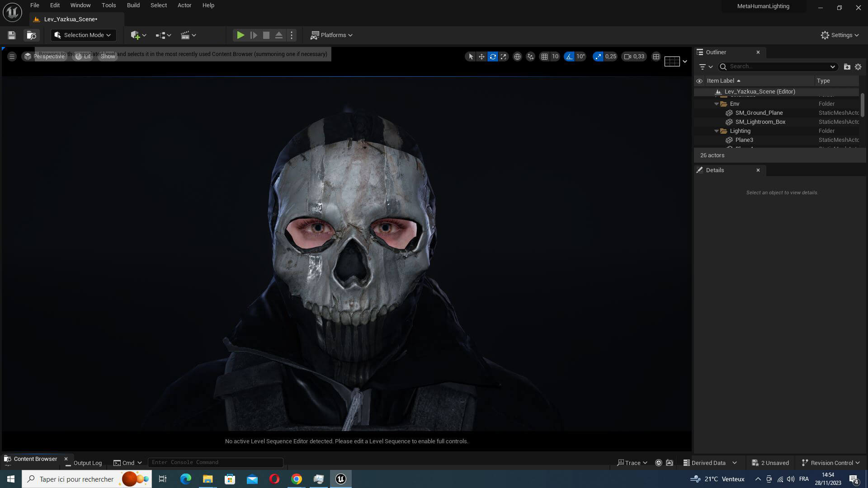The height and width of the screenshot is (488, 868).
Task: Open camera speed 0,33 setting
Action: point(634,56)
